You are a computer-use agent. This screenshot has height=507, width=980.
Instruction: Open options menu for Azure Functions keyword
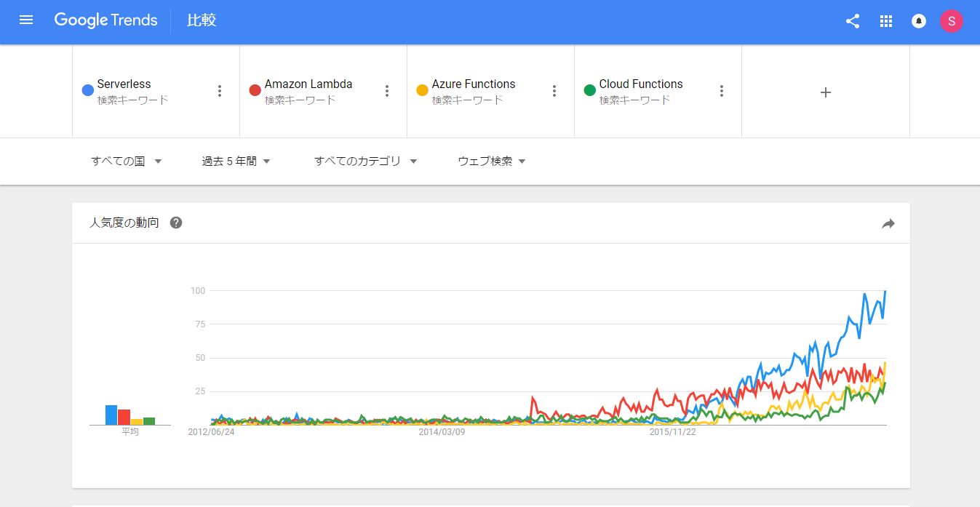pyautogui.click(x=554, y=90)
